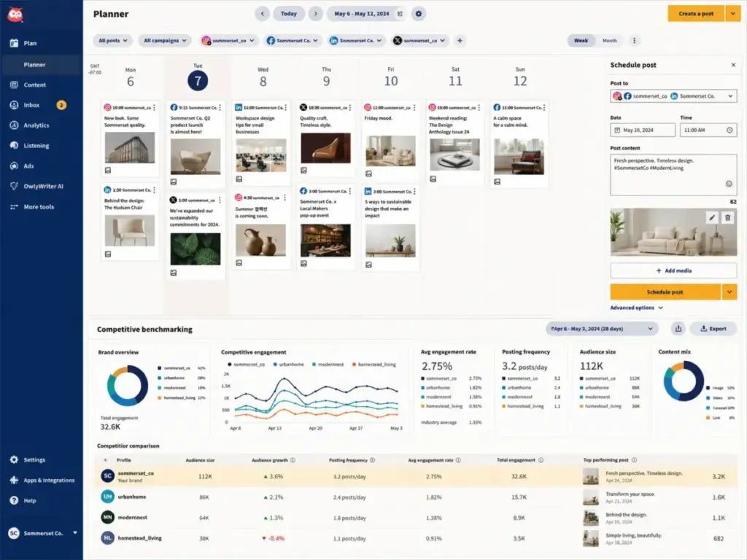This screenshot has height=560, width=747.
Task: Delete attached media with trash icon
Action: point(727,217)
